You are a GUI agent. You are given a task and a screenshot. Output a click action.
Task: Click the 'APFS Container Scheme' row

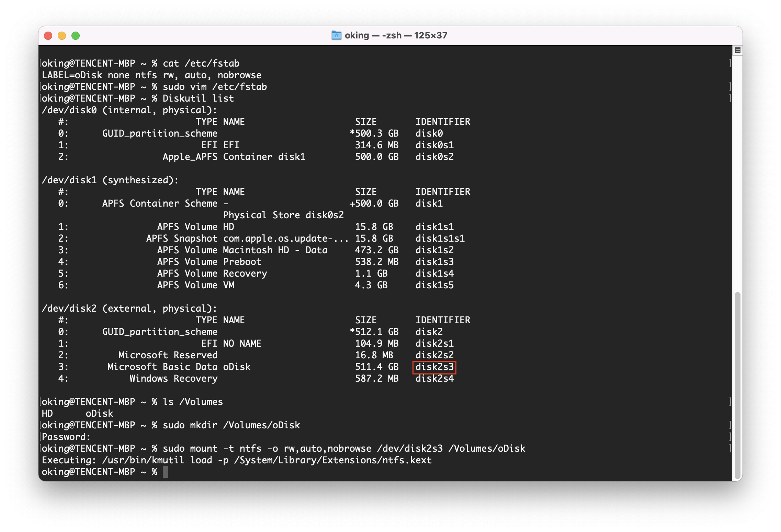tap(160, 204)
